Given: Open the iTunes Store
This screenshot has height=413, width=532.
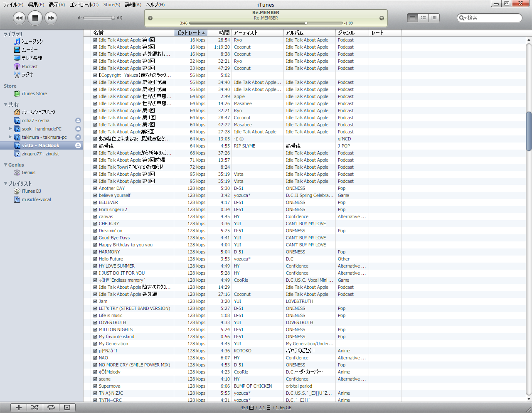Looking at the screenshot, I should click(30, 94).
